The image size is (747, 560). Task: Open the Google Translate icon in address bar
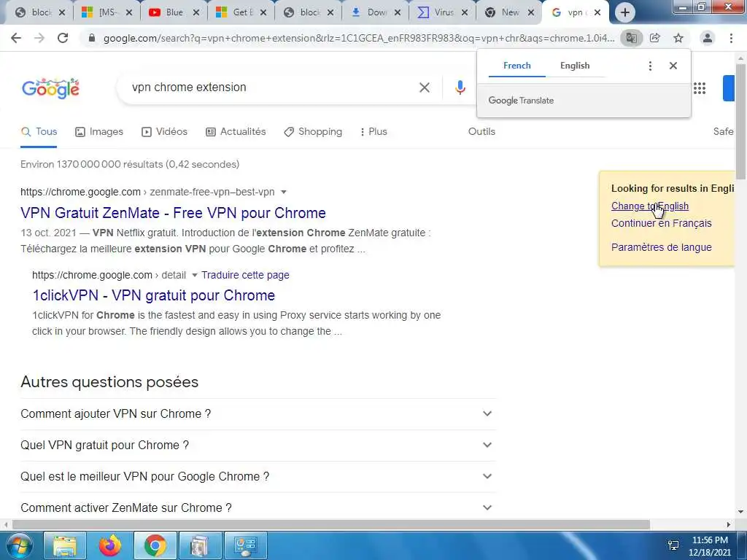pyautogui.click(x=631, y=38)
